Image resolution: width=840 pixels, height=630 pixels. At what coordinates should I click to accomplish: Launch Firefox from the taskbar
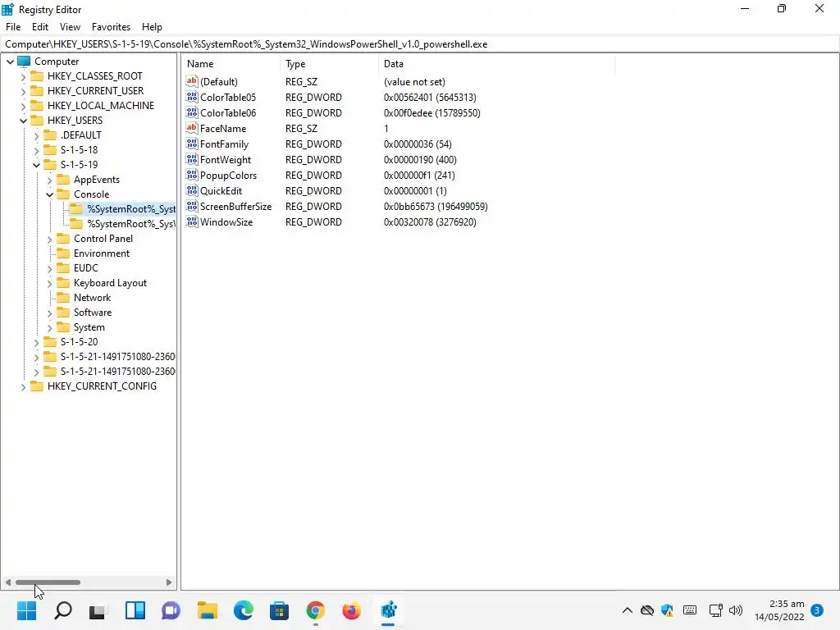pyautogui.click(x=351, y=610)
